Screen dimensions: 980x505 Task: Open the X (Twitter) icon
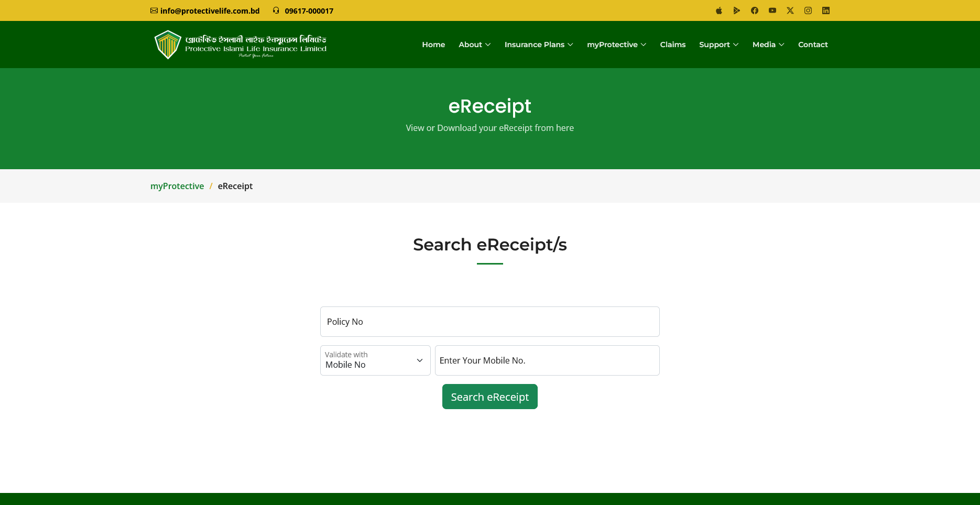(790, 10)
